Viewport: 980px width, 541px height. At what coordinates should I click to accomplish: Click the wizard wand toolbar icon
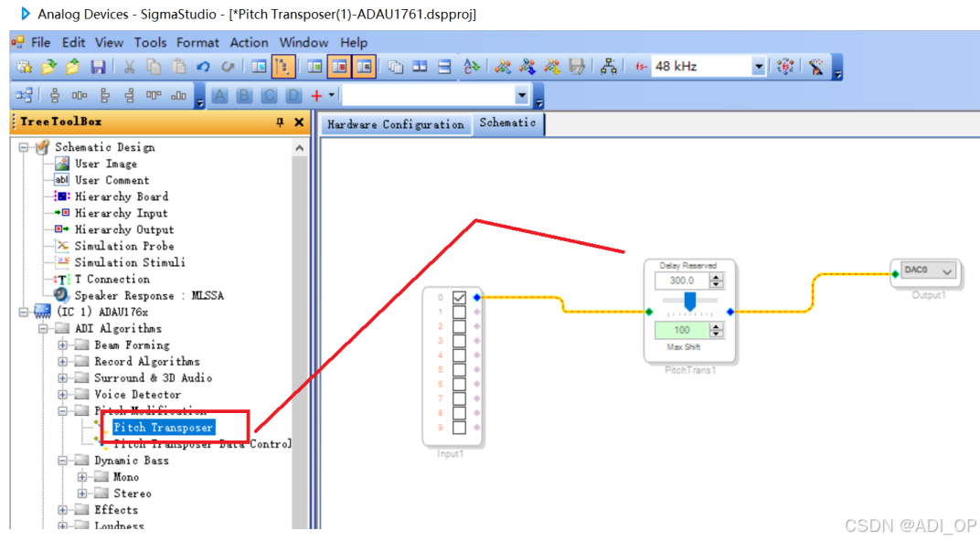tap(816, 67)
